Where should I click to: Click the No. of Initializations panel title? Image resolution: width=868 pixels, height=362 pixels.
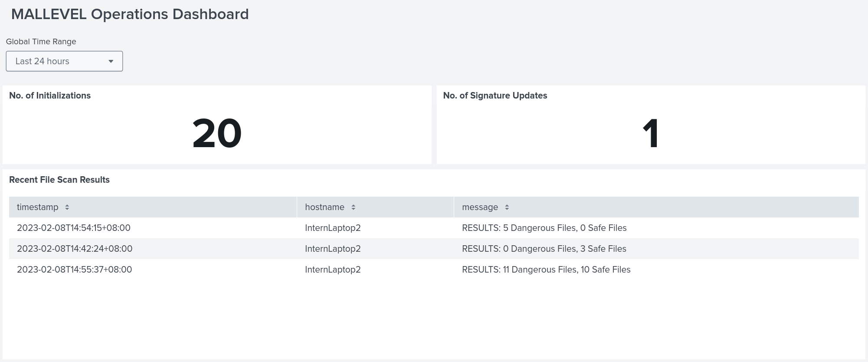(50, 95)
